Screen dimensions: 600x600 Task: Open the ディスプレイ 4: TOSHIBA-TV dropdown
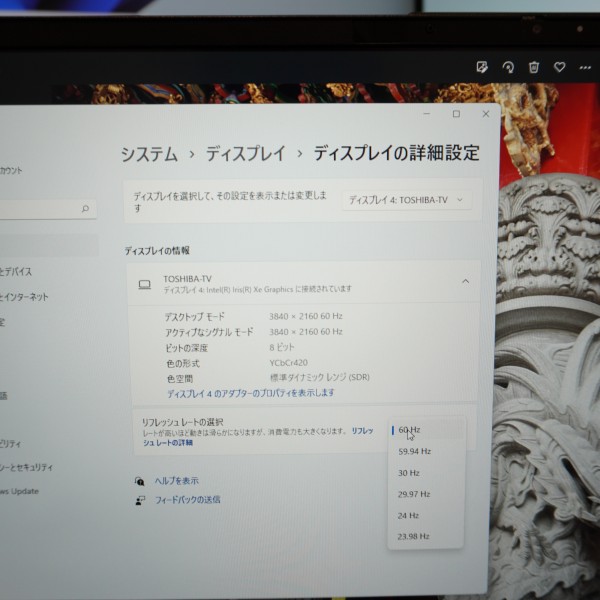tap(406, 200)
